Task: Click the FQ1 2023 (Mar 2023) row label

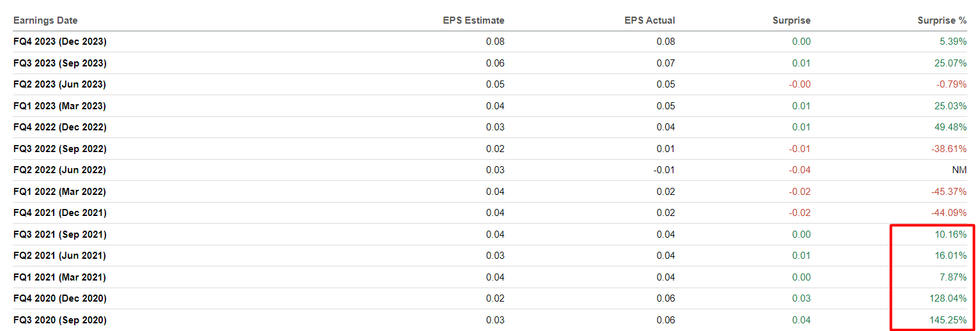Action: click(x=59, y=106)
